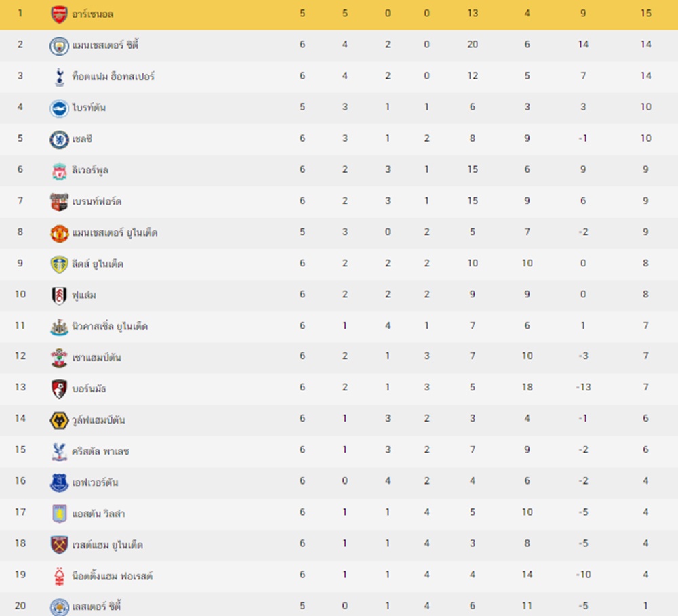
Task: Click the Manchester City crest
Action: pos(59,46)
